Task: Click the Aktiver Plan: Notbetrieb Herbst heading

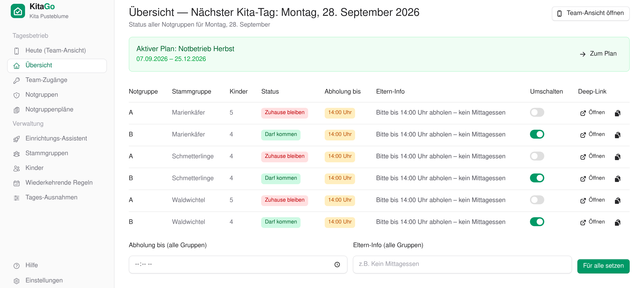Action: click(x=185, y=49)
